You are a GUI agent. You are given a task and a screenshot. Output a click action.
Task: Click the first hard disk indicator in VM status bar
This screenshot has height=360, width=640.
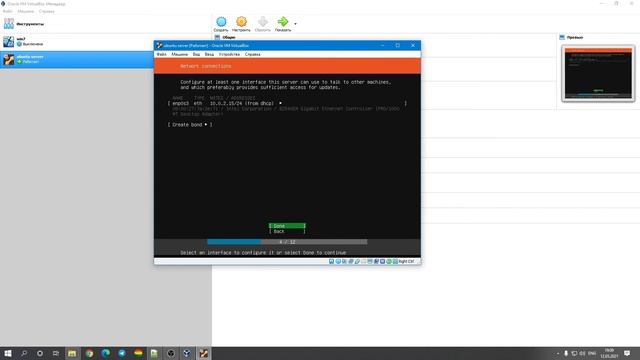tap(331, 261)
